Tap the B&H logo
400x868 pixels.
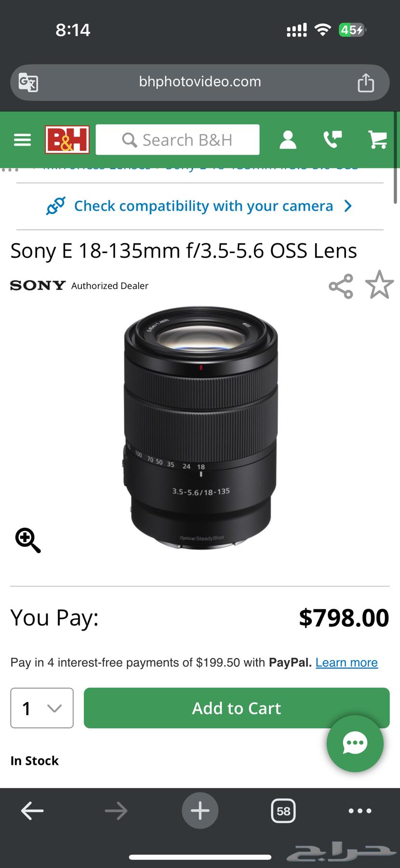pyautogui.click(x=67, y=139)
